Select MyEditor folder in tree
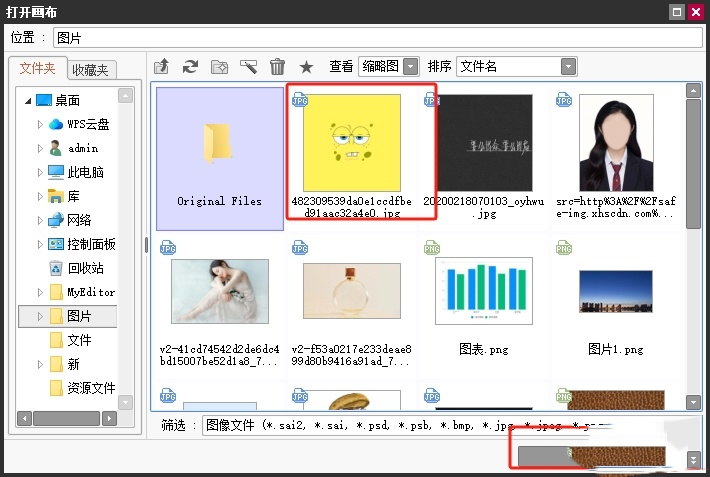Image resolution: width=710 pixels, height=477 pixels. (82, 292)
